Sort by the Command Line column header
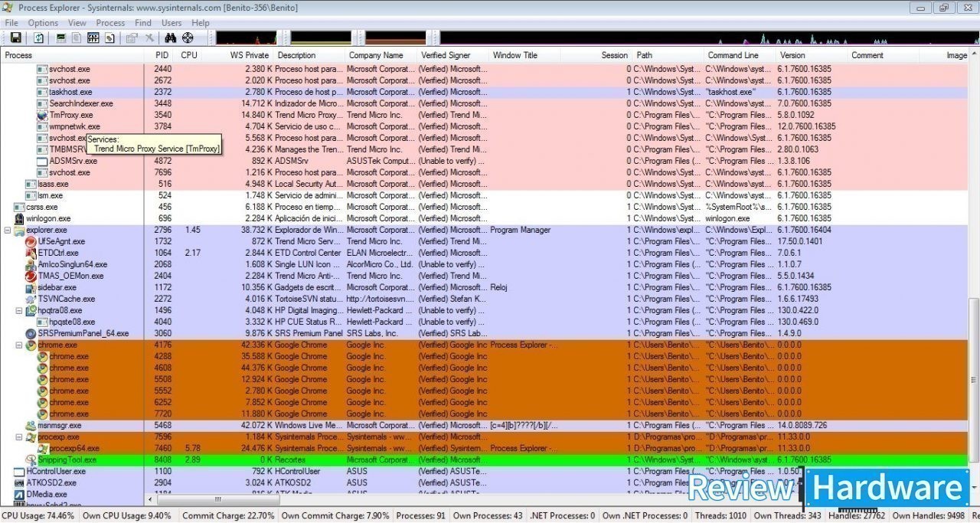Viewport: 980px width, 523px height. pyautogui.click(x=740, y=55)
